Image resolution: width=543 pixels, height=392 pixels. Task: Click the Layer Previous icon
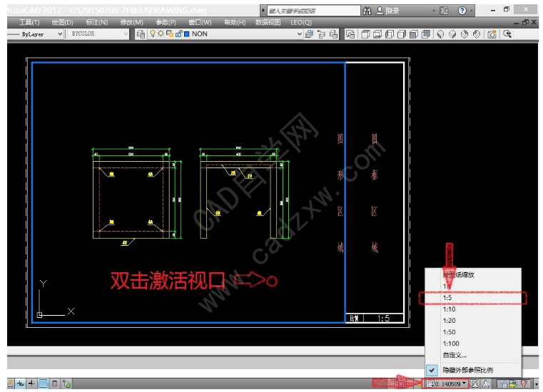point(321,34)
